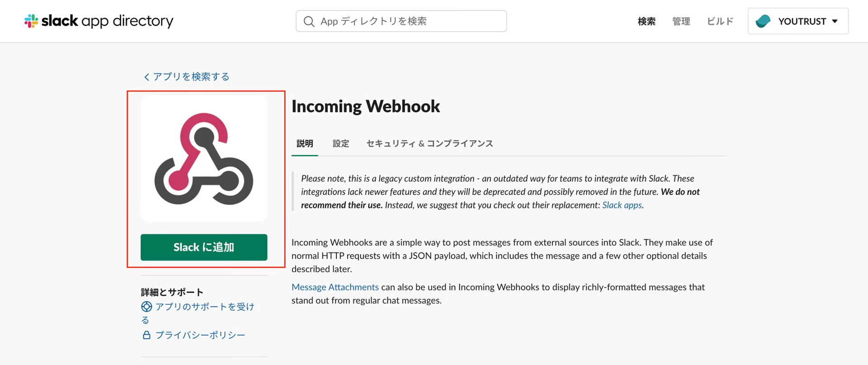Expand the YOUTRUST workspace dropdown arrow
868x365 pixels.
[x=835, y=21]
